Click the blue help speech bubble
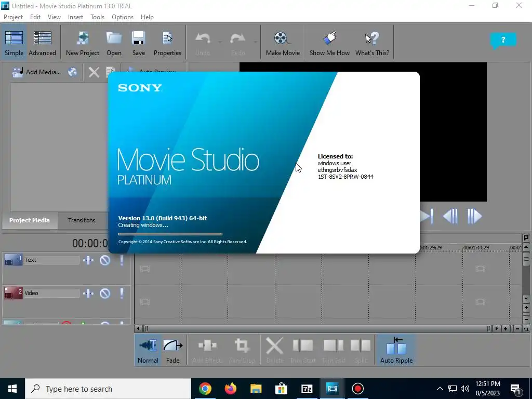 pyautogui.click(x=503, y=40)
